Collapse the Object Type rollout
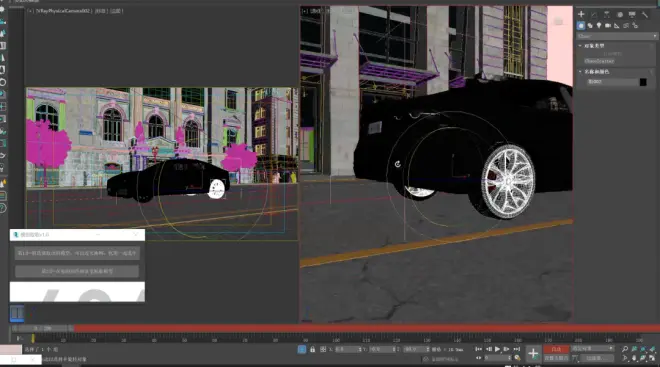This screenshot has height=367, width=660. [x=593, y=45]
